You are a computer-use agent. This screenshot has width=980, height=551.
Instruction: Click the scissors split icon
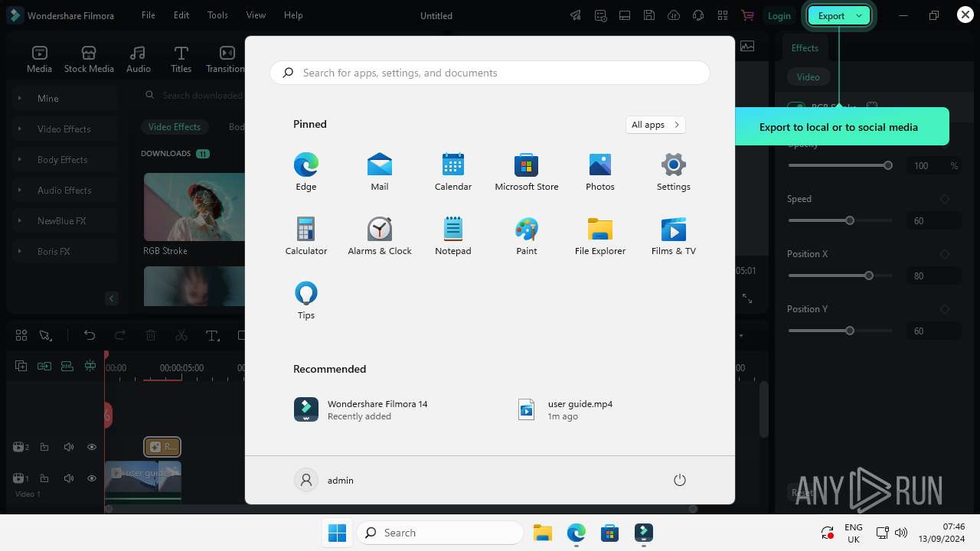tap(181, 335)
